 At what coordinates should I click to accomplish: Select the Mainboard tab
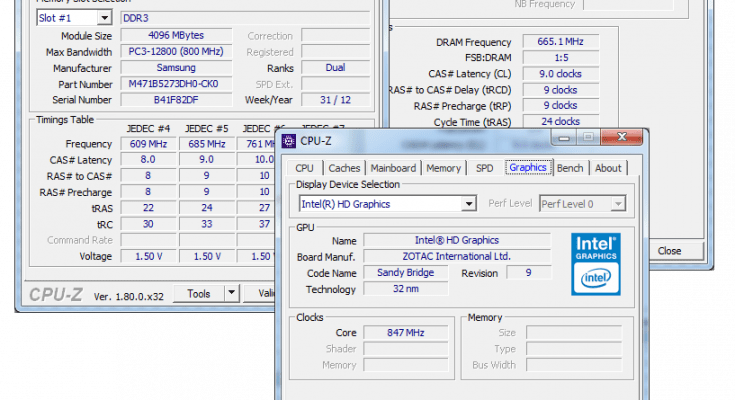point(394,168)
